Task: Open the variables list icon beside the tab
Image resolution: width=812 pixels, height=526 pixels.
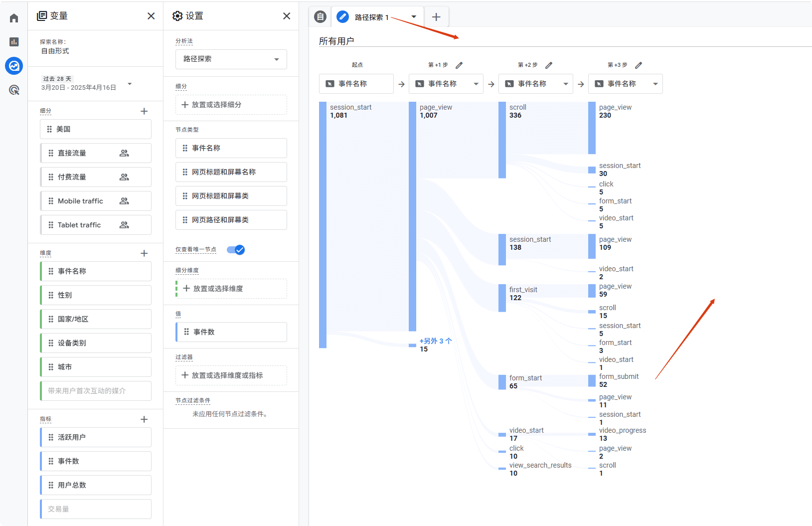Action: pos(321,17)
